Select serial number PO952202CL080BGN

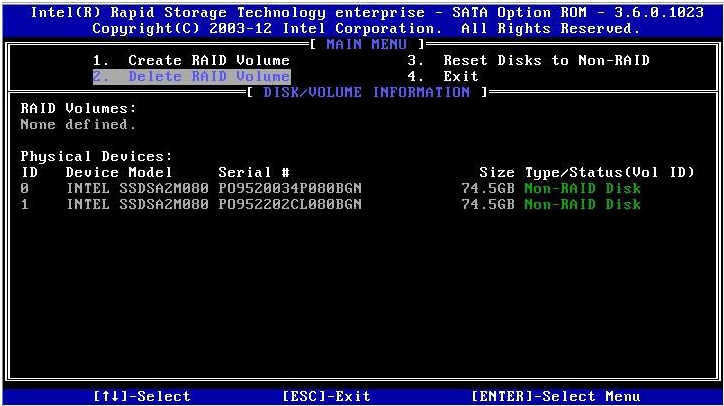[290, 205]
